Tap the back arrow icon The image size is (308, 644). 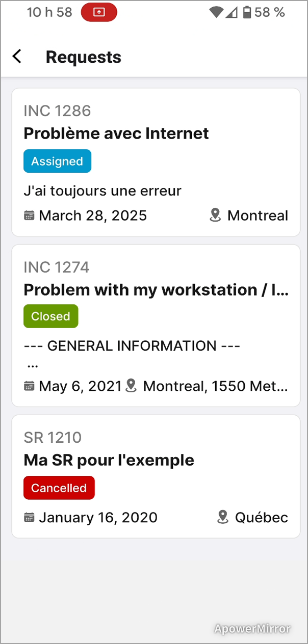point(17,57)
